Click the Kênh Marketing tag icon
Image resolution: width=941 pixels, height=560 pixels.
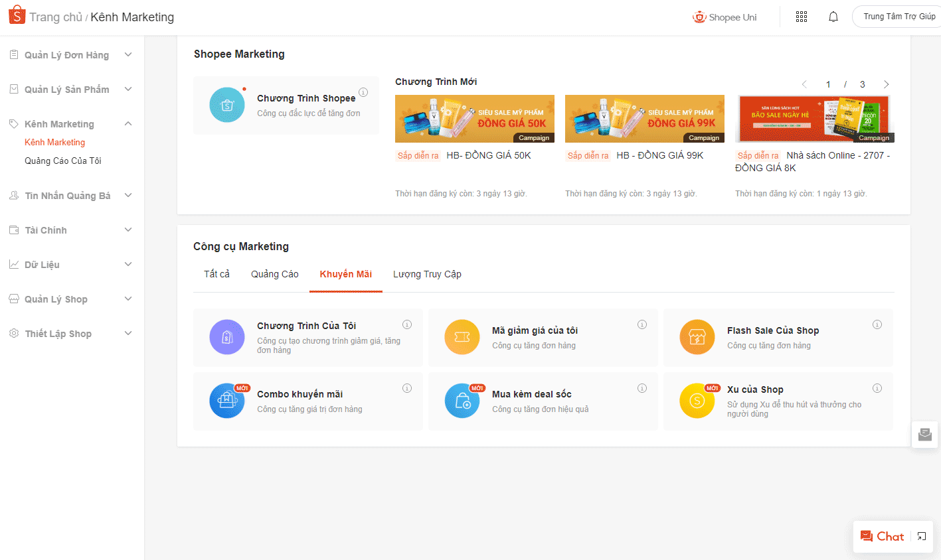(14, 123)
